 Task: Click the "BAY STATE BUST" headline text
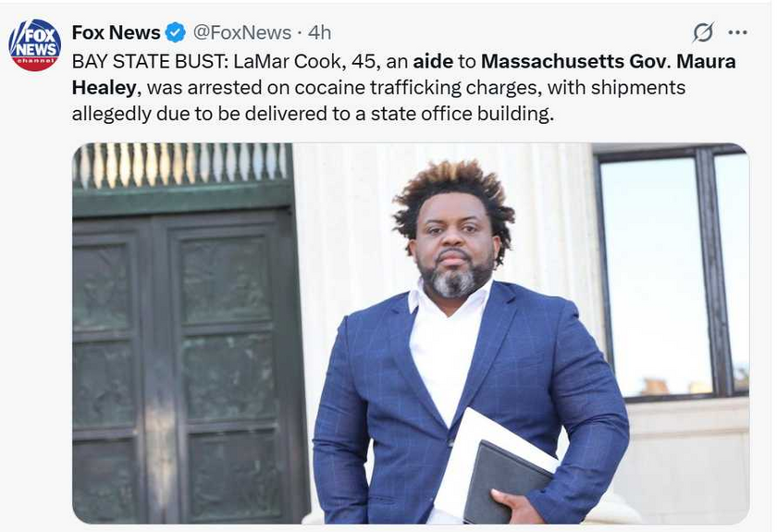pos(146,61)
